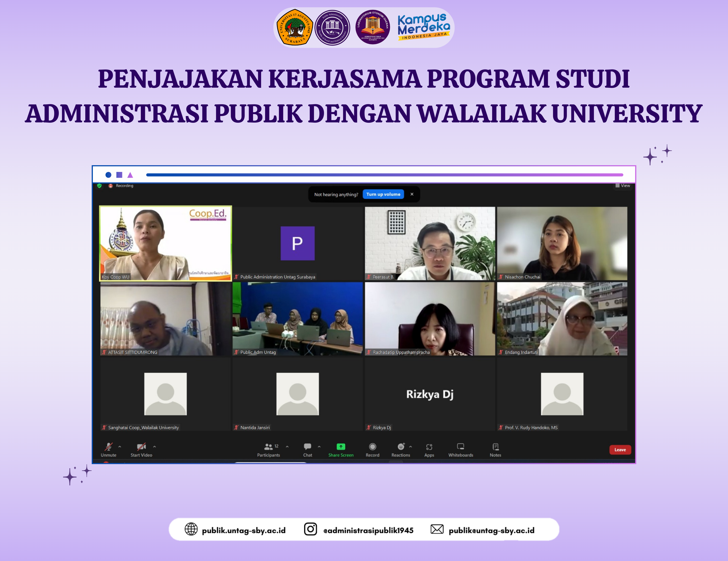Close the 'Not hearing anything?' prompt
The width and height of the screenshot is (728, 561).
[412, 194]
